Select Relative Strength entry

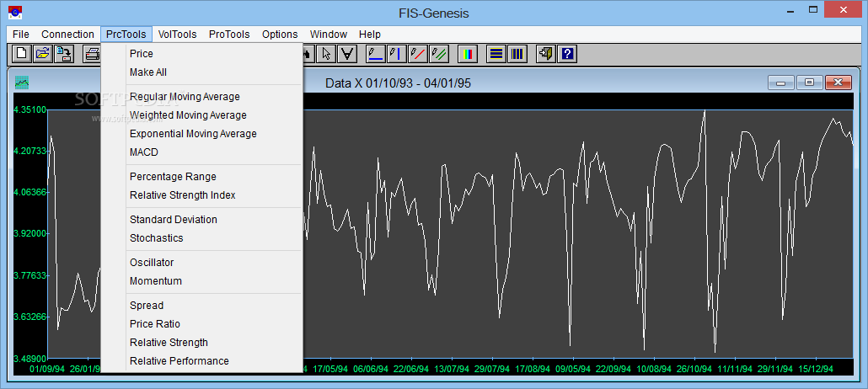202,343
